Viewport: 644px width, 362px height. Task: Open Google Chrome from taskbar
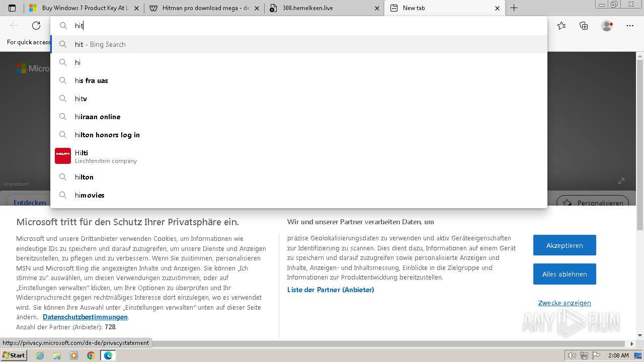(x=91, y=355)
